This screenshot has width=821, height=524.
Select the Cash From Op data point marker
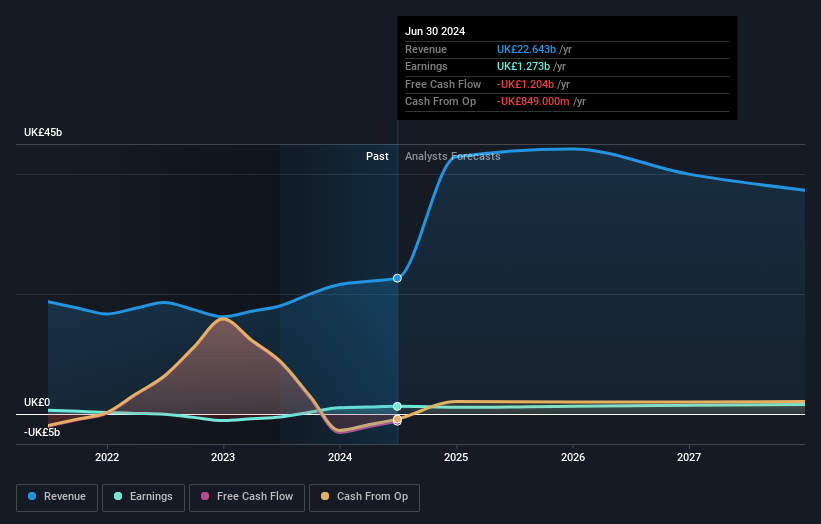pyautogui.click(x=397, y=419)
